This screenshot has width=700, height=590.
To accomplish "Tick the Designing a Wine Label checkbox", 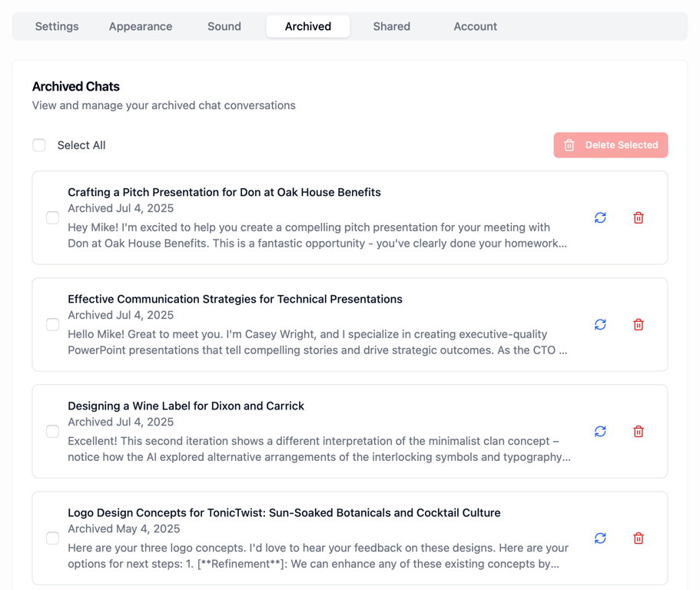I will (52, 432).
